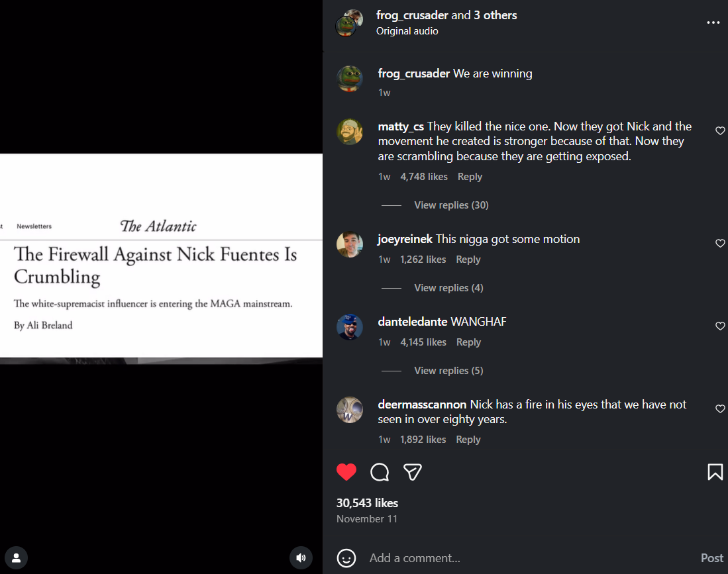Open the emoji picker smiley icon
Viewport: 728px width, 574px height.
click(346, 557)
